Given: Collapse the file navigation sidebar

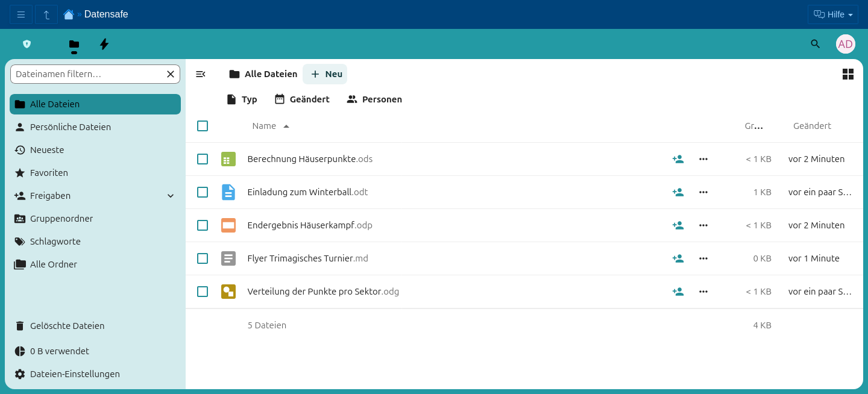Looking at the screenshot, I should pos(201,74).
